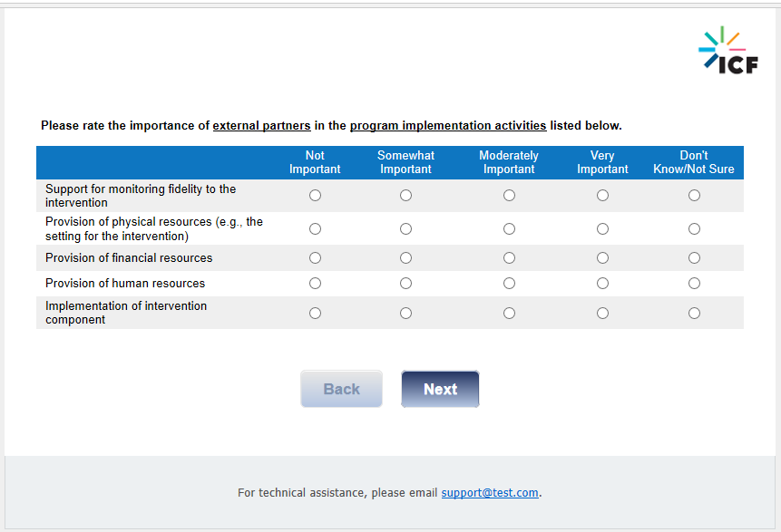The height and width of the screenshot is (532, 781).
Task: Choose Don't Know/Not Sure for intervention component
Action: [x=694, y=314]
